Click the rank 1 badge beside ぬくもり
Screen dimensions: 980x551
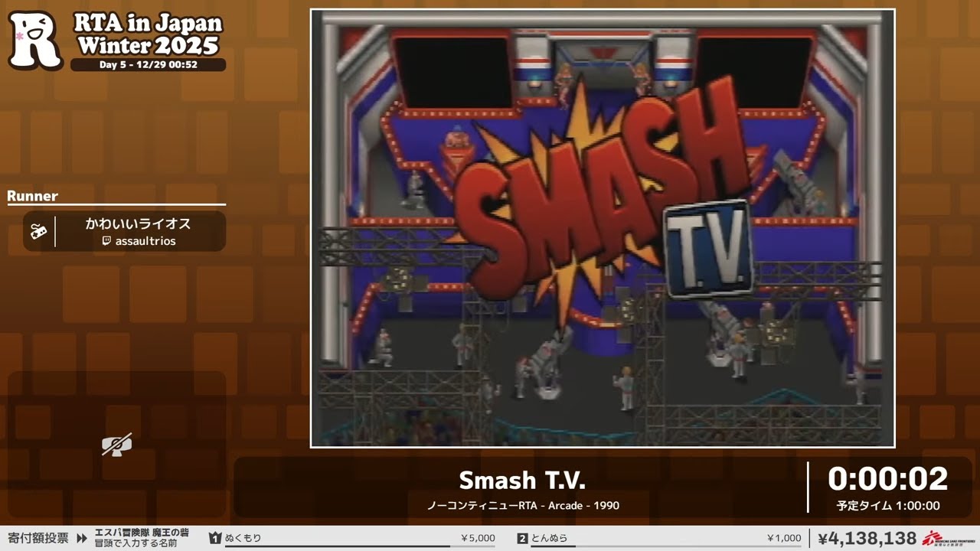(x=215, y=538)
